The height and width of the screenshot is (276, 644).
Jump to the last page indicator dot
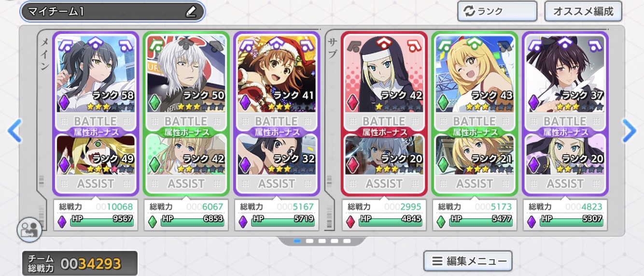point(347,241)
